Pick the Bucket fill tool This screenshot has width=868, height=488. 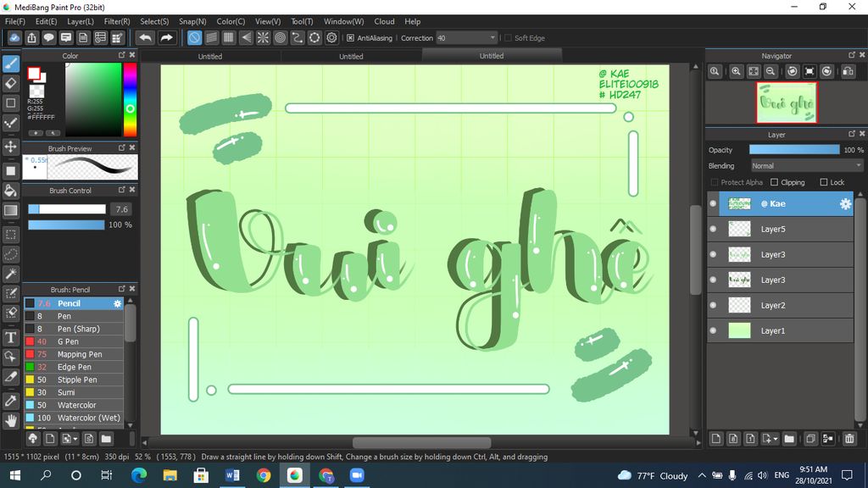[10, 191]
